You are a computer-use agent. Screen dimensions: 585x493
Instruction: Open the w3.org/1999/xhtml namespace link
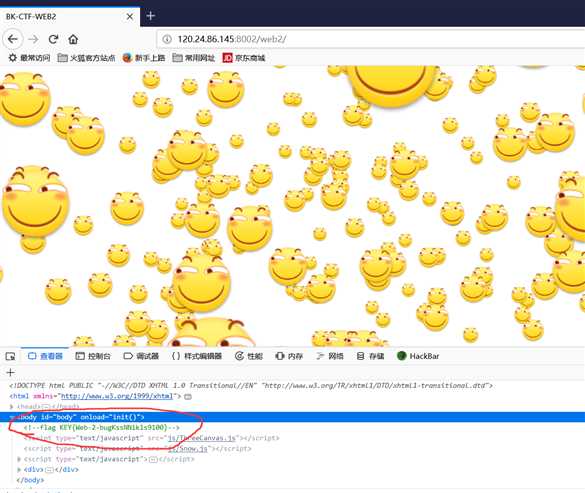click(x=117, y=396)
